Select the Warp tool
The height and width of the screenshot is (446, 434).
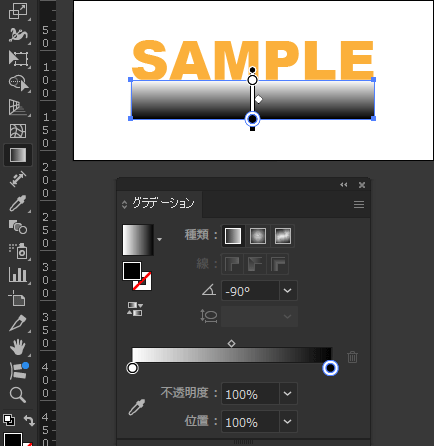18,34
